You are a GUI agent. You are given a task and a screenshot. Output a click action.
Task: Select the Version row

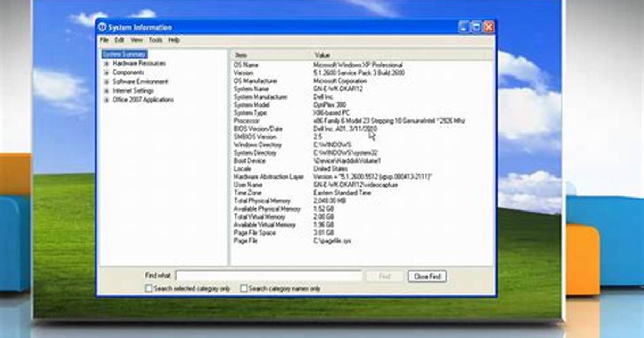click(x=362, y=73)
